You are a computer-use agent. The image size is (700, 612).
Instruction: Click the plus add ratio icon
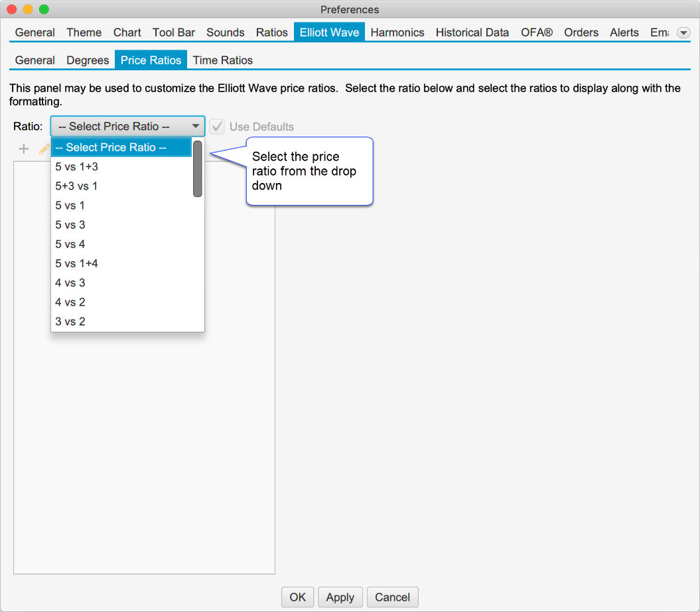click(x=24, y=149)
